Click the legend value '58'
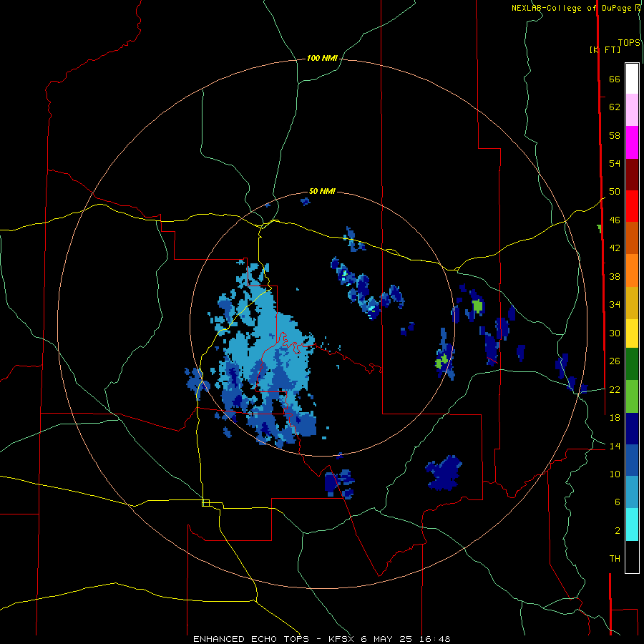The image size is (644, 644). 615,135
